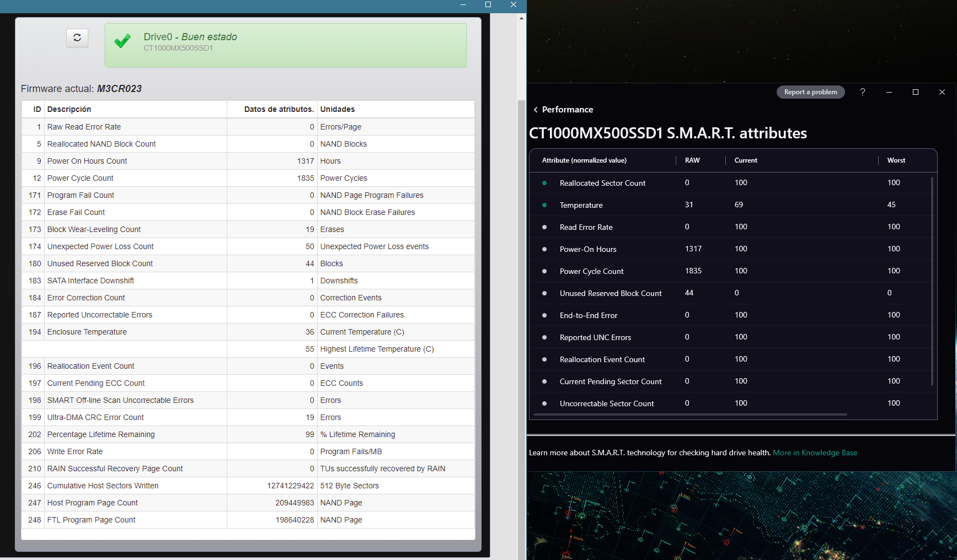This screenshot has height=560, width=957.
Task: Click the Worst column header
Action: (x=896, y=160)
